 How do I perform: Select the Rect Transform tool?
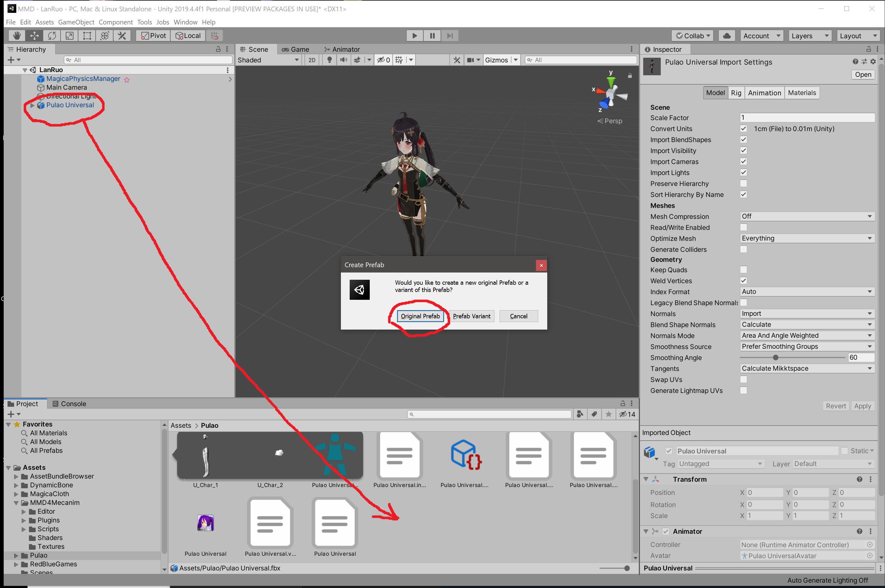tap(87, 36)
